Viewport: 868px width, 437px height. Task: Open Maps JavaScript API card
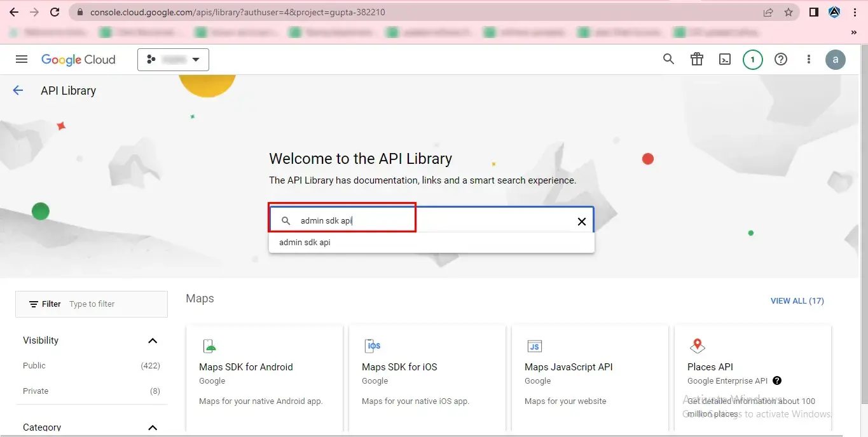coord(590,379)
